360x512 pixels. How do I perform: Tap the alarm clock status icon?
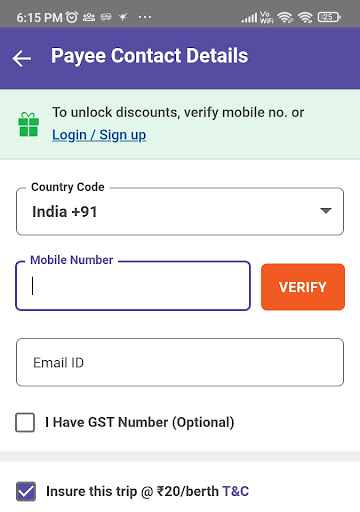[x=72, y=17]
